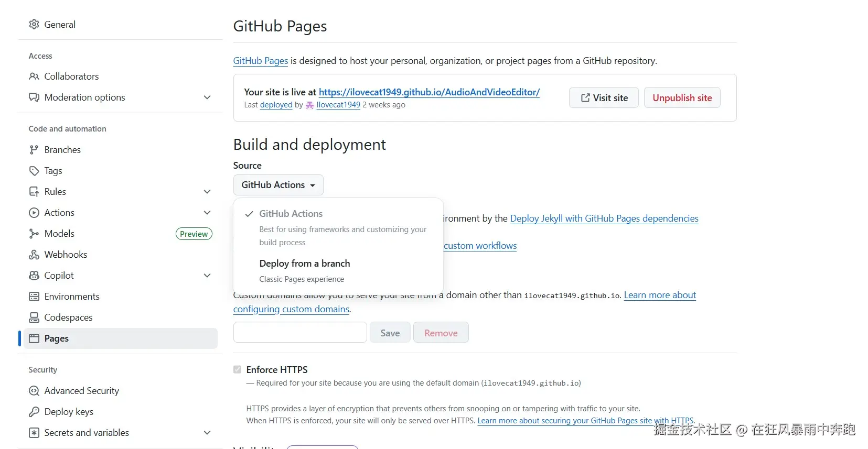Select the Pages settings item
Image resolution: width=868 pixels, height=449 pixels.
120,338
